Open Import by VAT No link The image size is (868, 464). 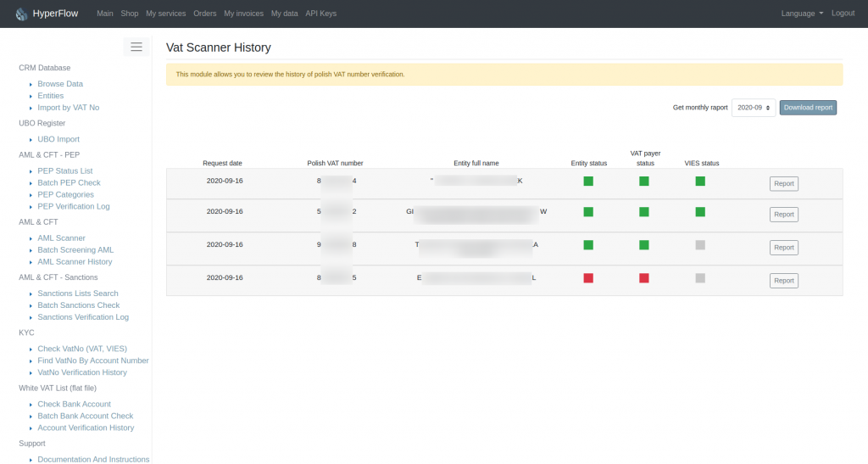pos(69,108)
